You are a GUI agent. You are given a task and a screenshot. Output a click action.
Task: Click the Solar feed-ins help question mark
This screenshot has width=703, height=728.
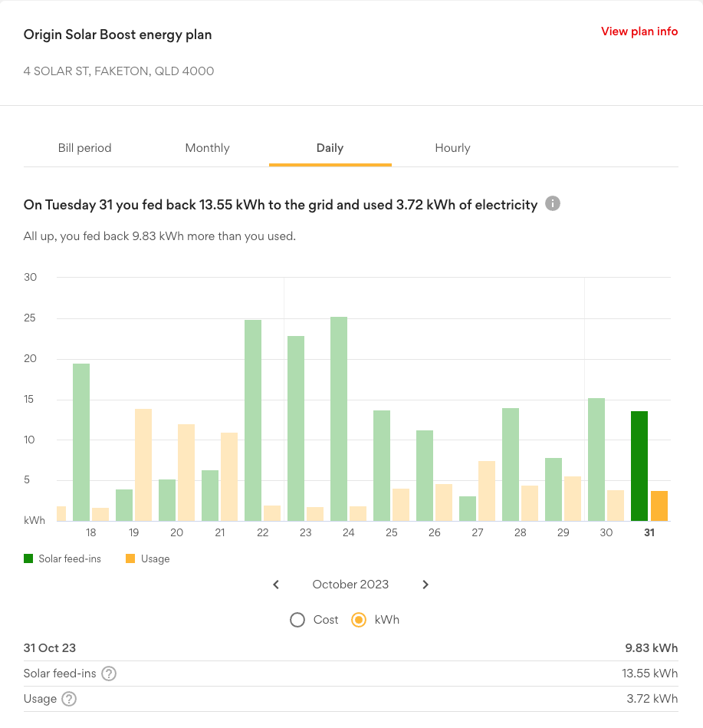[108, 674]
